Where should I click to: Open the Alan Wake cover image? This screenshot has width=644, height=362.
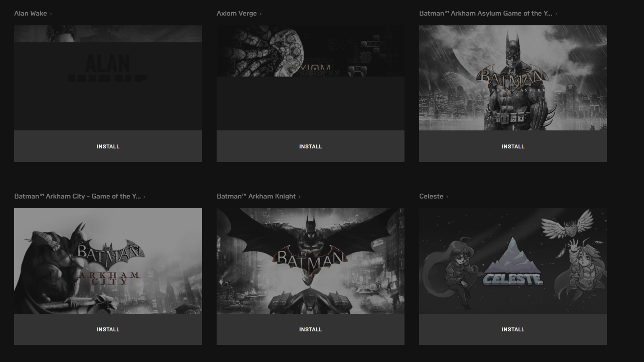[x=108, y=78]
